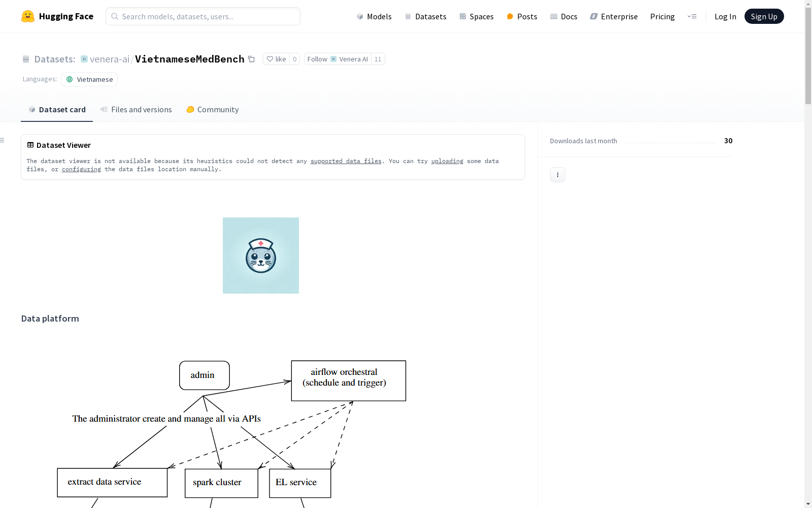812x508 pixels.
Task: Open venera-ai organization link
Action: (x=110, y=59)
